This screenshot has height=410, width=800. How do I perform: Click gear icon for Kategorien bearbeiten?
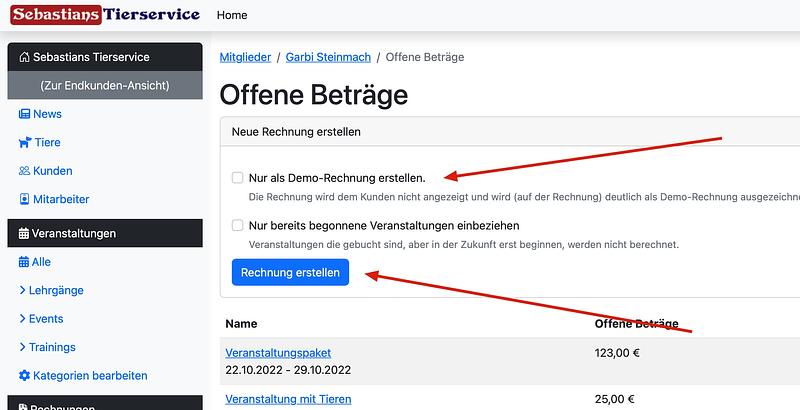24,376
